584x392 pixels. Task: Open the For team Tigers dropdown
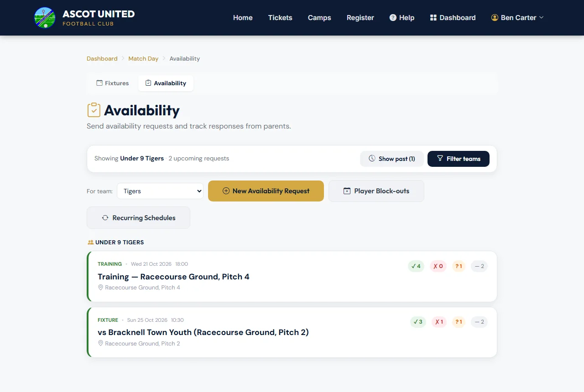[160, 191]
